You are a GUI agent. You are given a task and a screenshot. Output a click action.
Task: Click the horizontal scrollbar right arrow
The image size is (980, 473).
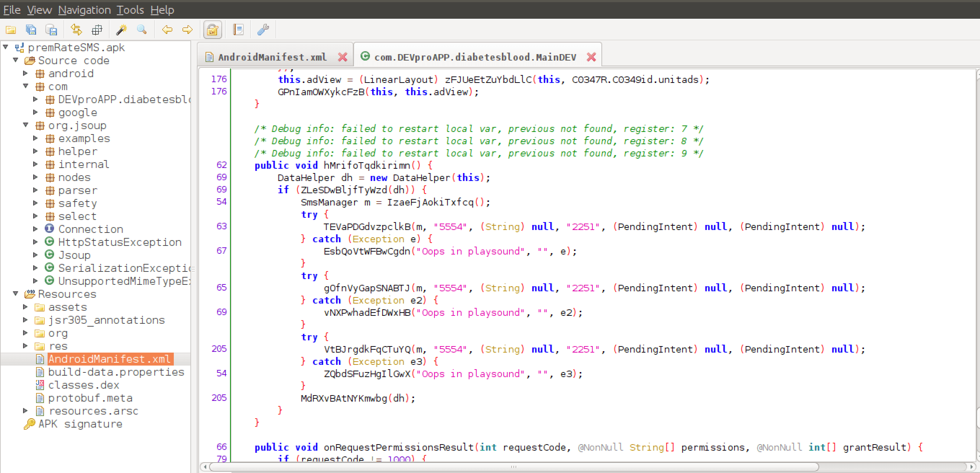972,467
